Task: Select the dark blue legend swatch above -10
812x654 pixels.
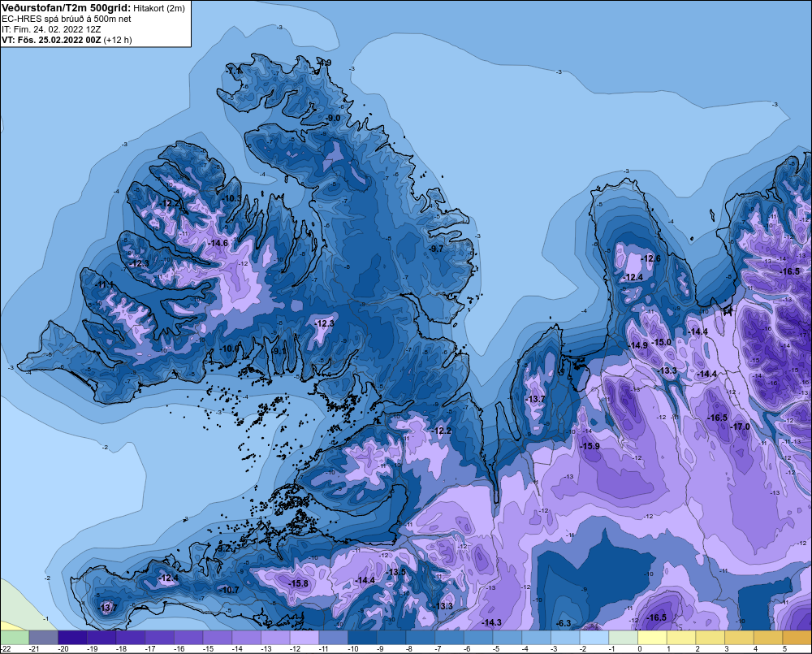Action: (x=362, y=637)
